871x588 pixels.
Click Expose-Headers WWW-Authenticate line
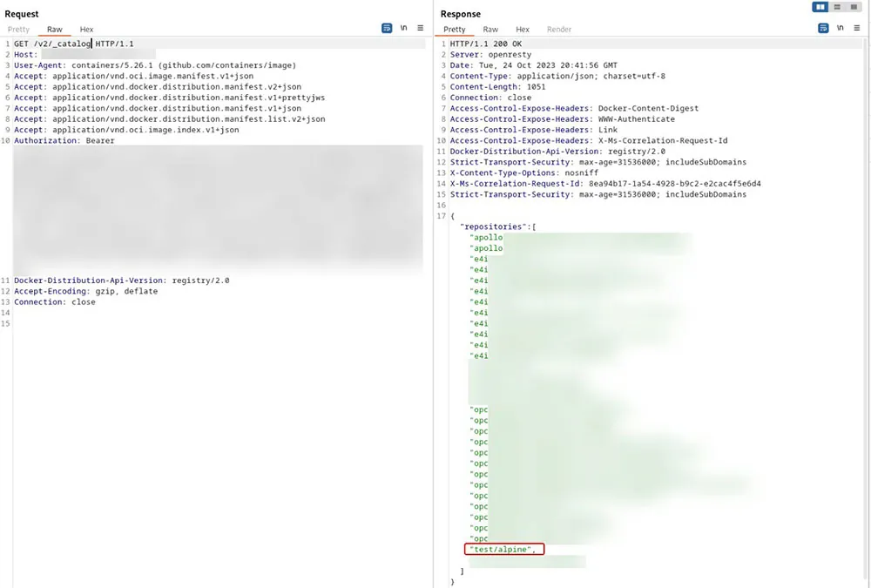[x=562, y=119]
